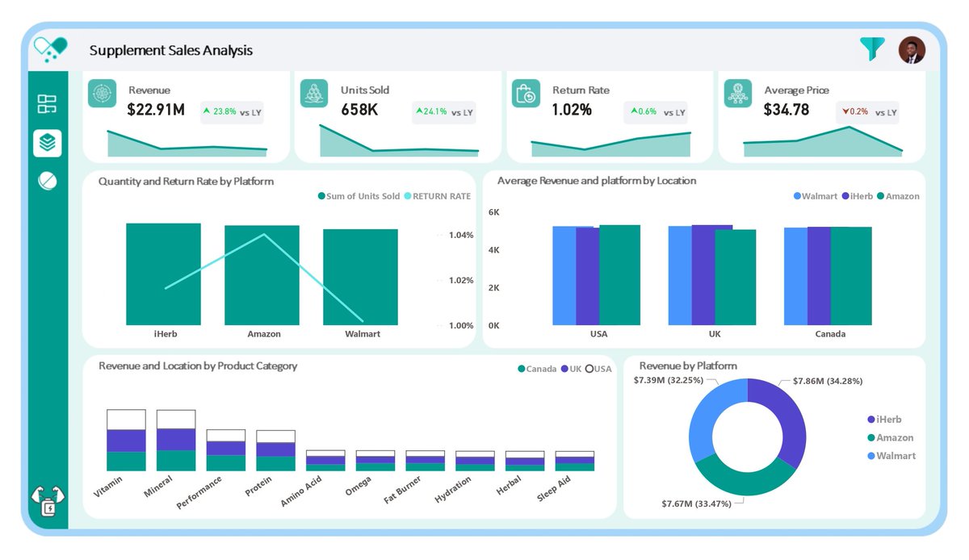Click the Revenue sparkline chart
This screenshot has height=560, width=969.
(187, 143)
